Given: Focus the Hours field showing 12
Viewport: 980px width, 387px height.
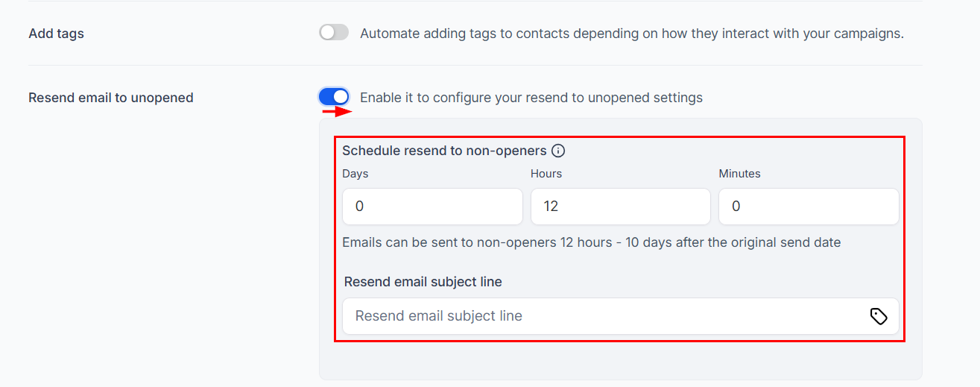Looking at the screenshot, I should (620, 207).
